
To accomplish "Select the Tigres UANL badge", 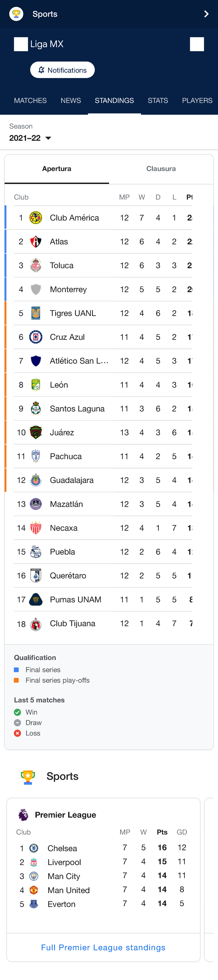I will point(35,313).
